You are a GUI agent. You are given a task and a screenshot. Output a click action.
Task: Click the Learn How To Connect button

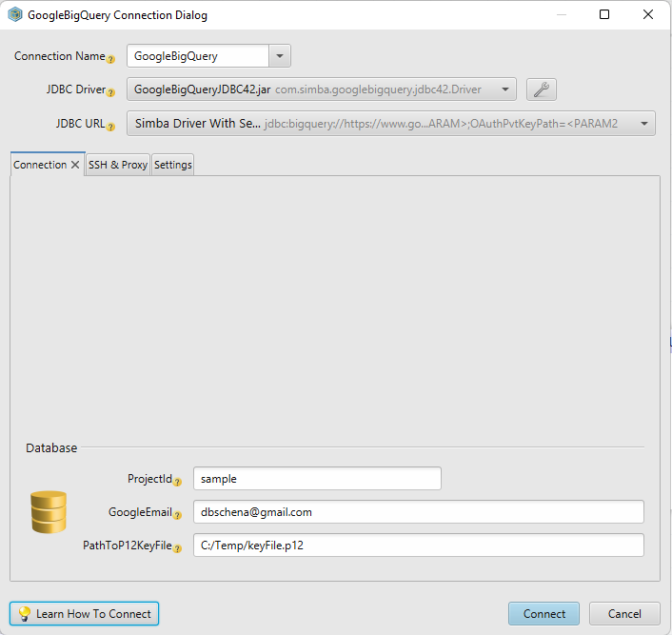85,614
